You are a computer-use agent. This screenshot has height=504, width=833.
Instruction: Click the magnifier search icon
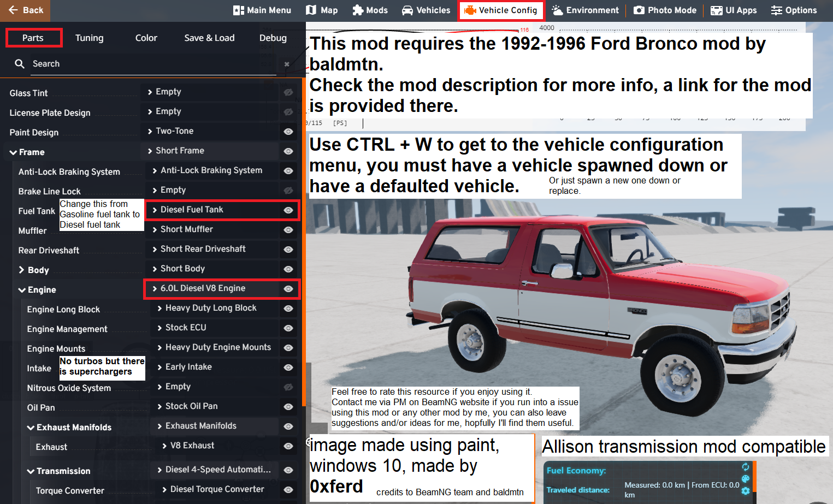20,64
